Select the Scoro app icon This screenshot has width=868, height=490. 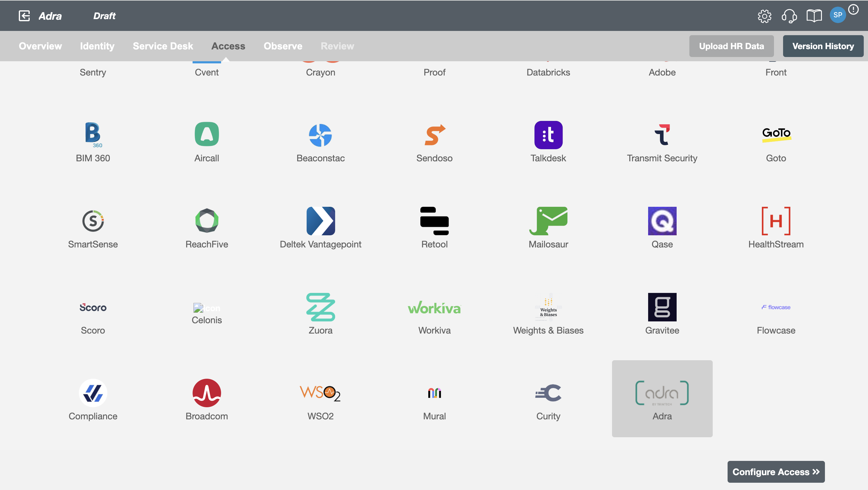pos(93,307)
